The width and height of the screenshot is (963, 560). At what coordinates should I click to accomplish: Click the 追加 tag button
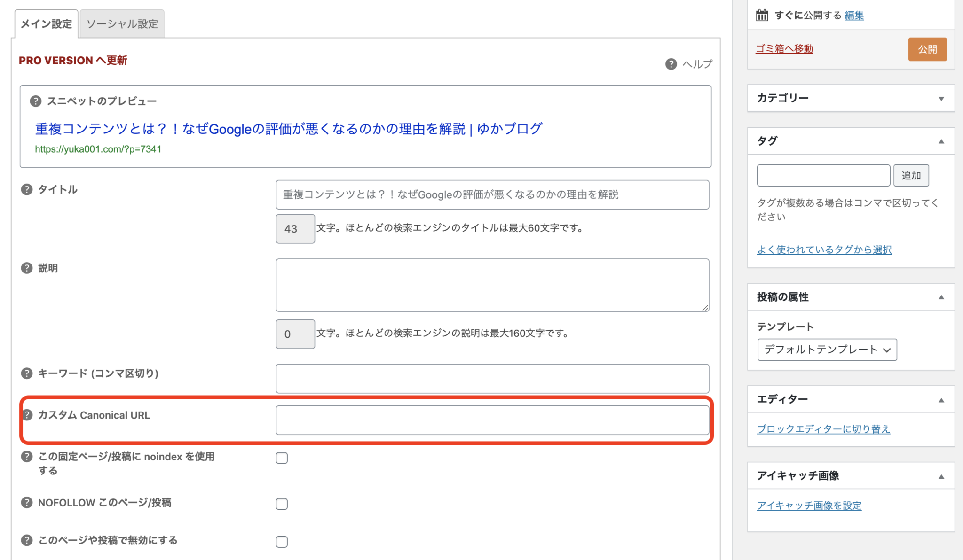click(x=911, y=175)
